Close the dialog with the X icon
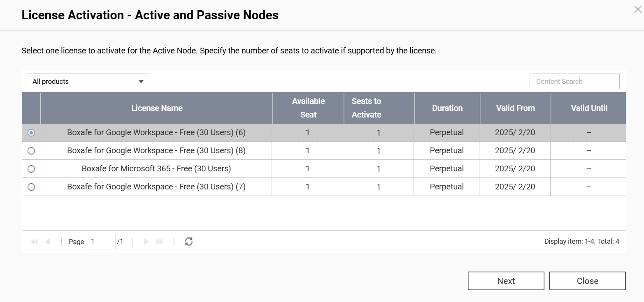The height and width of the screenshot is (302, 644). (638, 9)
